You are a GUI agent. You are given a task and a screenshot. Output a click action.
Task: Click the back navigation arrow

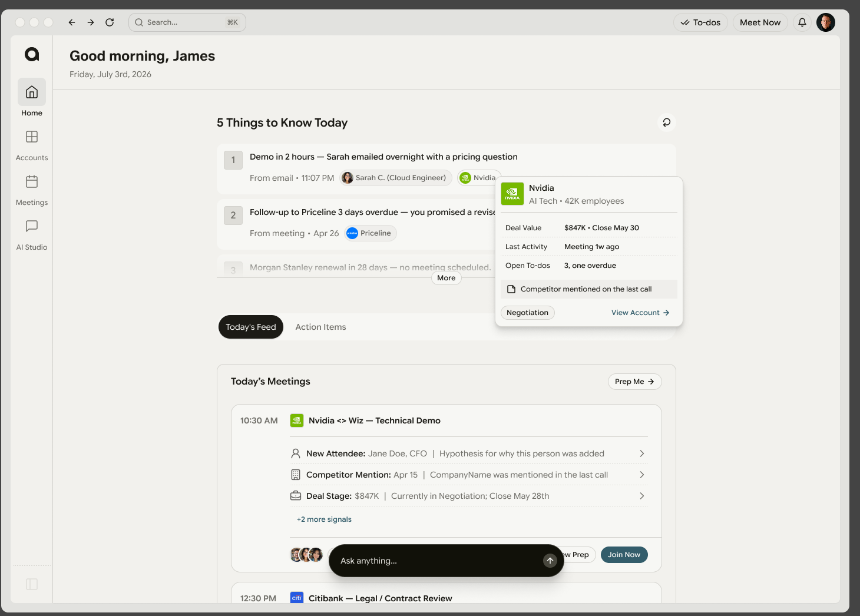(x=72, y=22)
